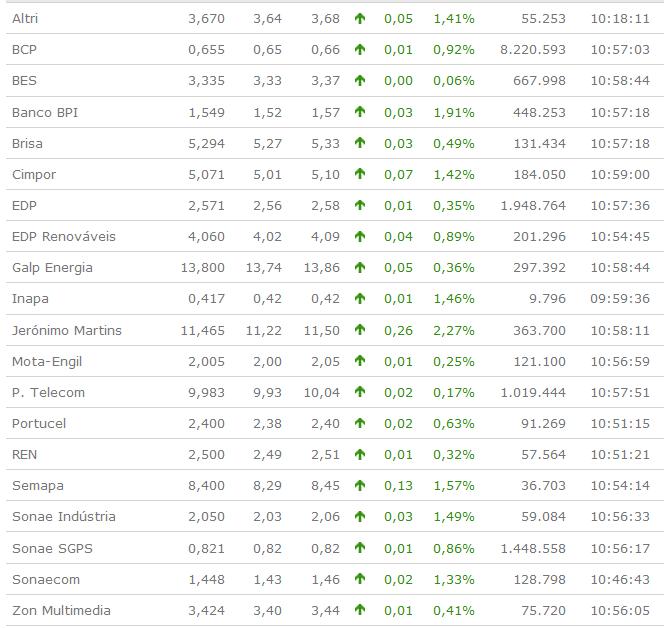Click the up arrow in P. Telecom row
Viewport: 664px width, 628px height.
pyautogui.click(x=360, y=392)
